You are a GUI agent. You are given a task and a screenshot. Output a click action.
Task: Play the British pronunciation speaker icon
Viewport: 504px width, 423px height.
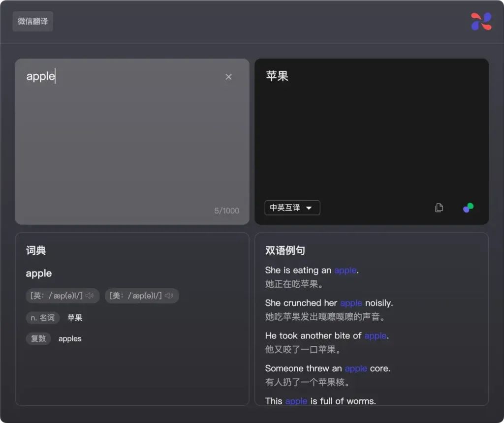(x=90, y=296)
